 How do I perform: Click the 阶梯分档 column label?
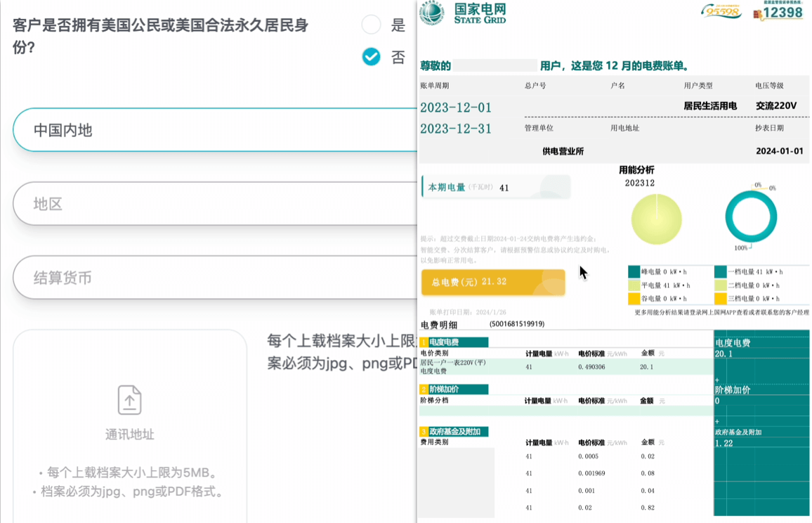[434, 400]
